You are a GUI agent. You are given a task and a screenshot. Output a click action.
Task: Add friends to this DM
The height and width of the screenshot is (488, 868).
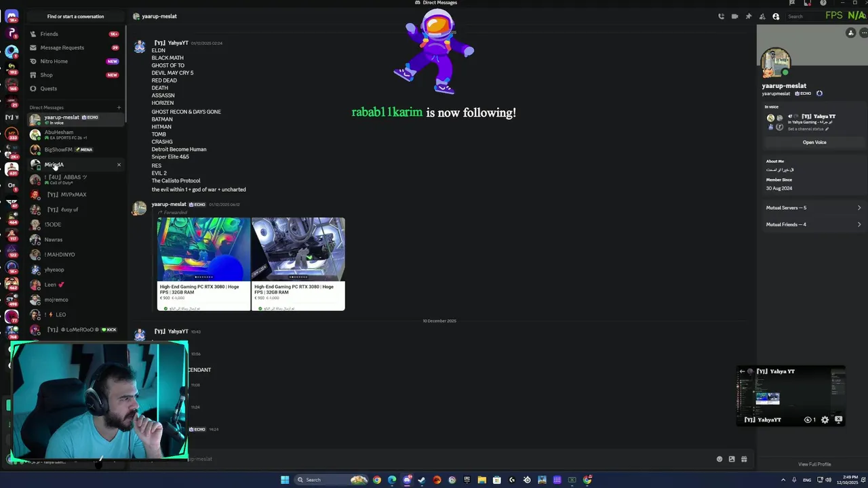pos(762,16)
